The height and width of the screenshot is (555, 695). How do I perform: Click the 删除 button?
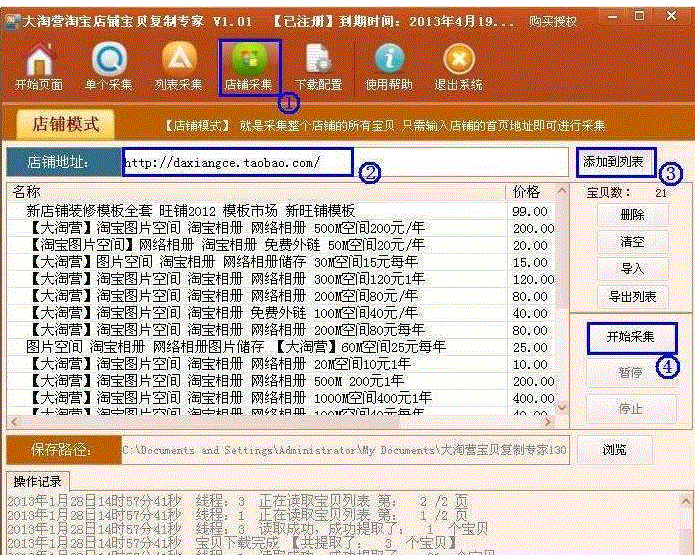pos(632,215)
